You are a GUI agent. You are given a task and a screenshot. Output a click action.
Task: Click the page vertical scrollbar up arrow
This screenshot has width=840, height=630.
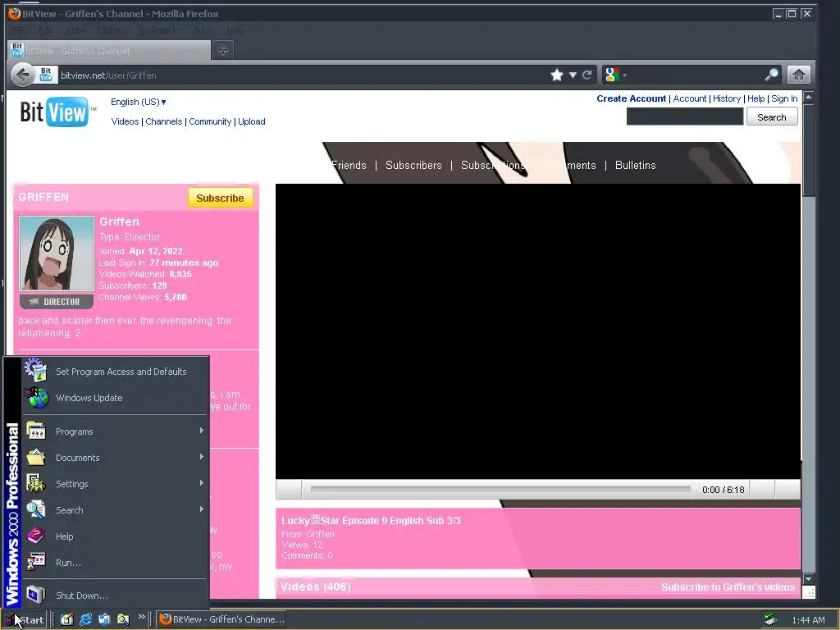pyautogui.click(x=808, y=98)
